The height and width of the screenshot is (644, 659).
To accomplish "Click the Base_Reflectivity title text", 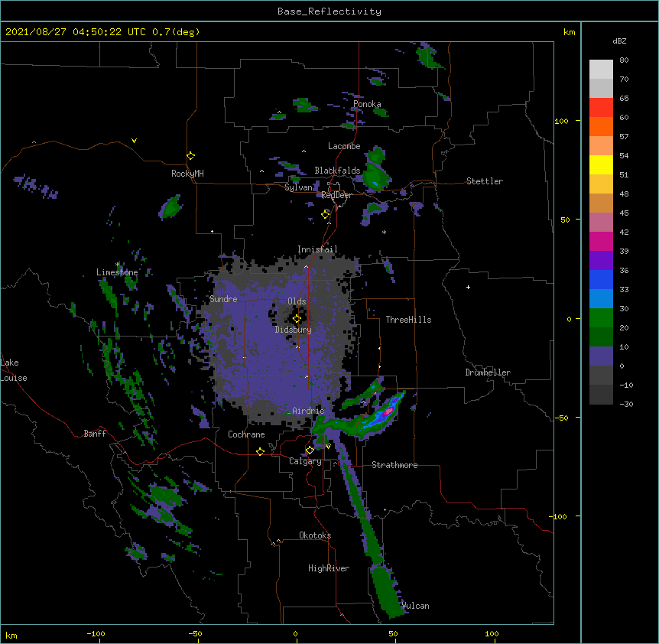I will [329, 11].
